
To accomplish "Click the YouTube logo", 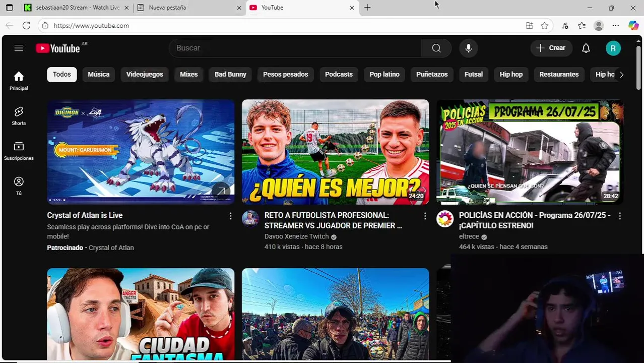I will pyautogui.click(x=58, y=48).
